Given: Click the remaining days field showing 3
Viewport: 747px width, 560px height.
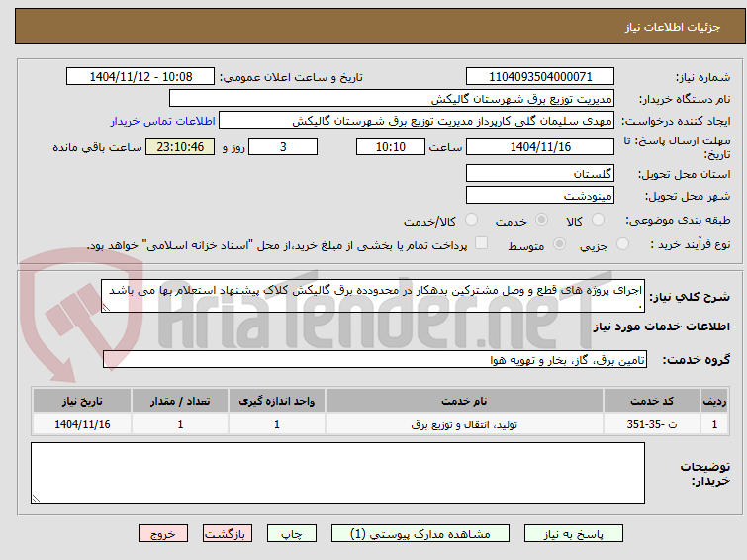Looking at the screenshot, I should 283,146.
